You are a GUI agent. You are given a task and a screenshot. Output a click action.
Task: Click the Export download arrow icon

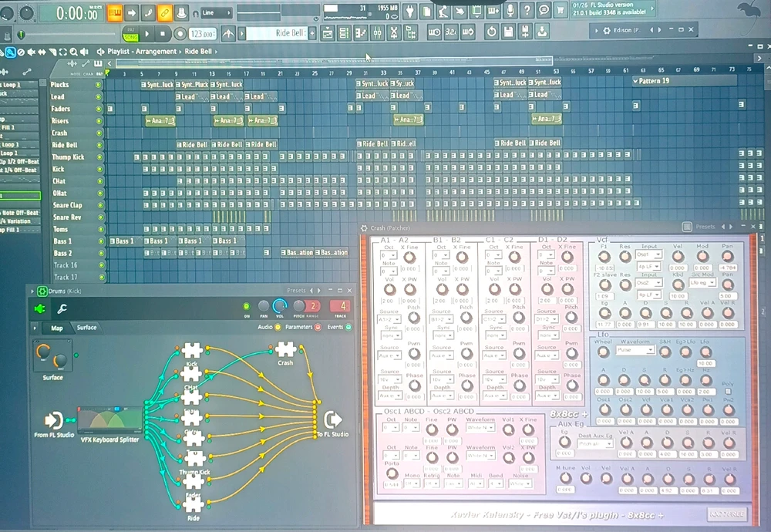542,32
